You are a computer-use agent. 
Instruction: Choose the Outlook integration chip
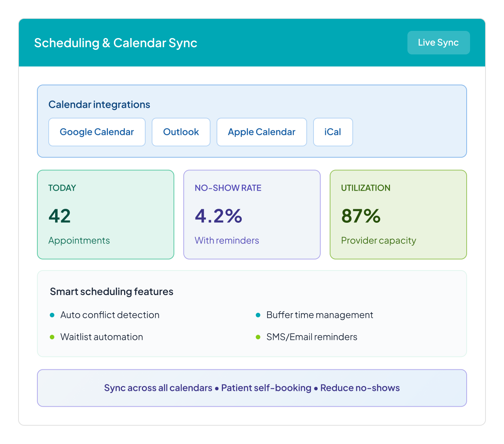(x=181, y=132)
